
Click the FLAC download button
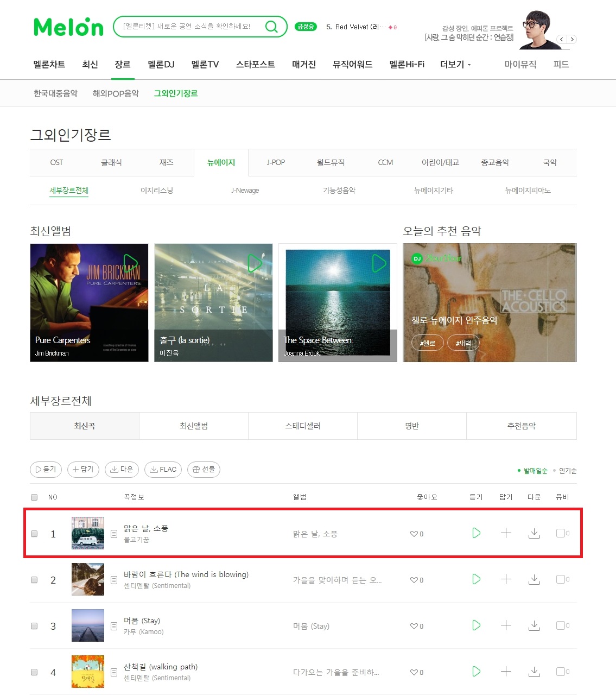[x=163, y=470]
